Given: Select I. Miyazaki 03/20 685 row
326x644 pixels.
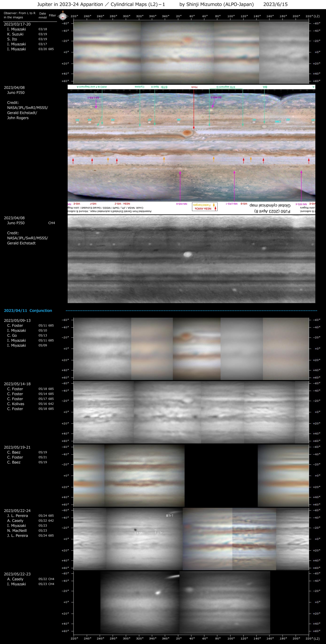Looking at the screenshot, I should pos(30,49).
